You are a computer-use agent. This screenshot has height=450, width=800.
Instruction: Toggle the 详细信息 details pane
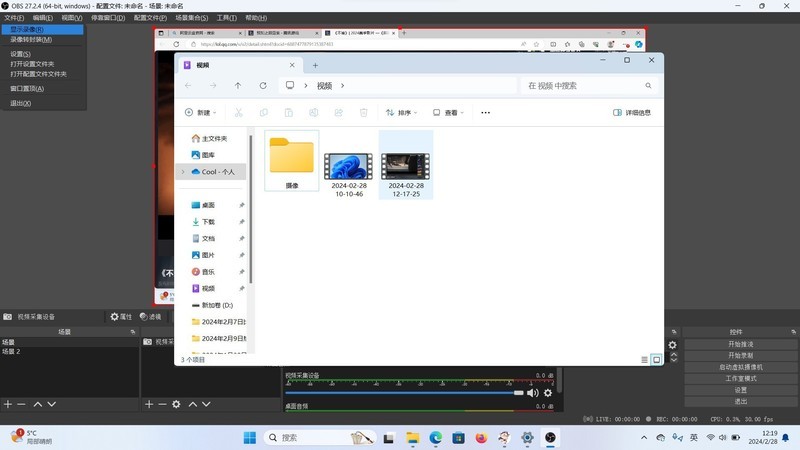[632, 113]
